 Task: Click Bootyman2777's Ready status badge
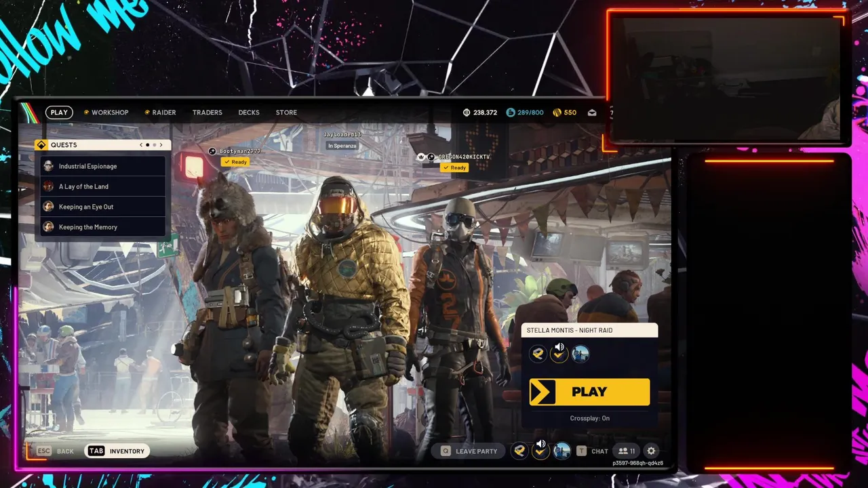pos(235,162)
